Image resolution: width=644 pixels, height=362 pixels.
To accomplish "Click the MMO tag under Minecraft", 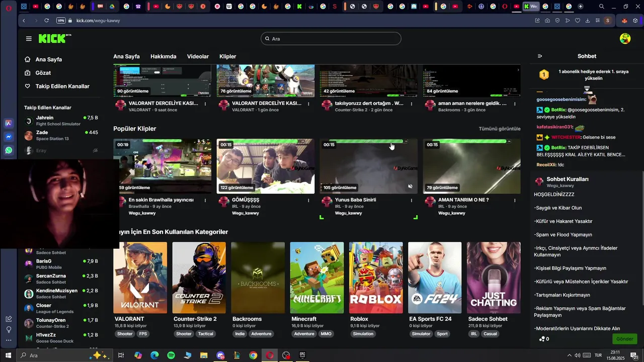I will tap(326, 334).
